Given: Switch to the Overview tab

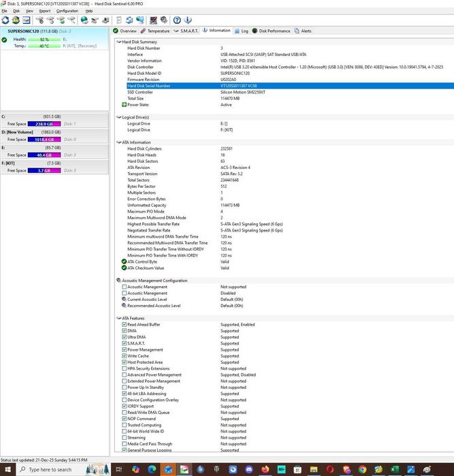Looking at the screenshot, I should coord(125,31).
